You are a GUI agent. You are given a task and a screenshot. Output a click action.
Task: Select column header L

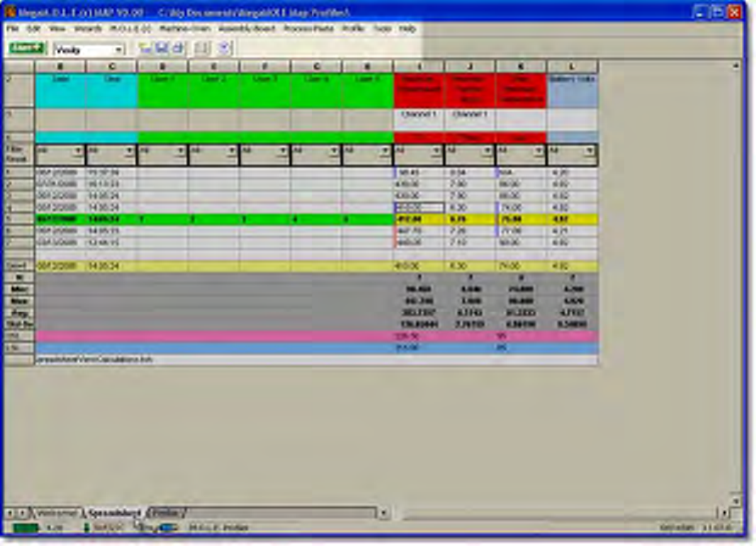click(x=572, y=67)
